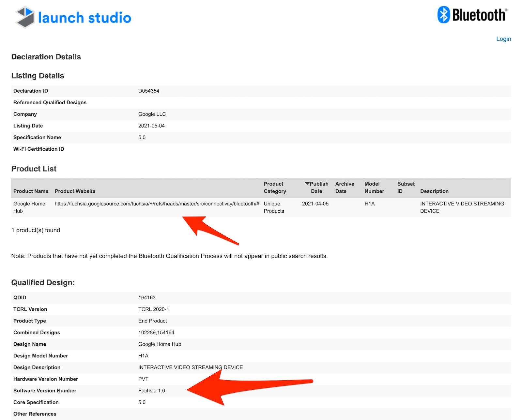This screenshot has height=420, width=522.
Task: Click the Fuchsia 1.0 software version value
Action: tap(152, 391)
